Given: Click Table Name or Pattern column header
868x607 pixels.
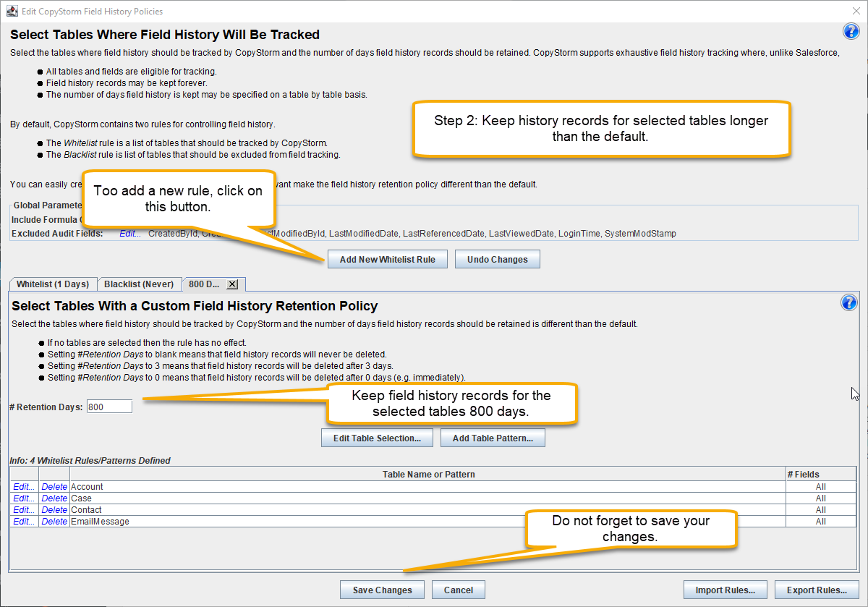Looking at the screenshot, I should coord(428,474).
